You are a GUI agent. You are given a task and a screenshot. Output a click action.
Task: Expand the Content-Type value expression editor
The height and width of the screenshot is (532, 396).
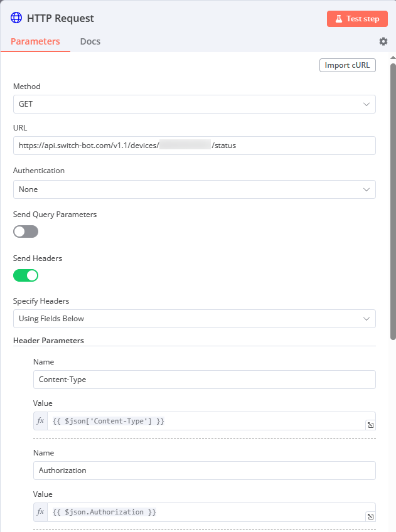(370, 425)
